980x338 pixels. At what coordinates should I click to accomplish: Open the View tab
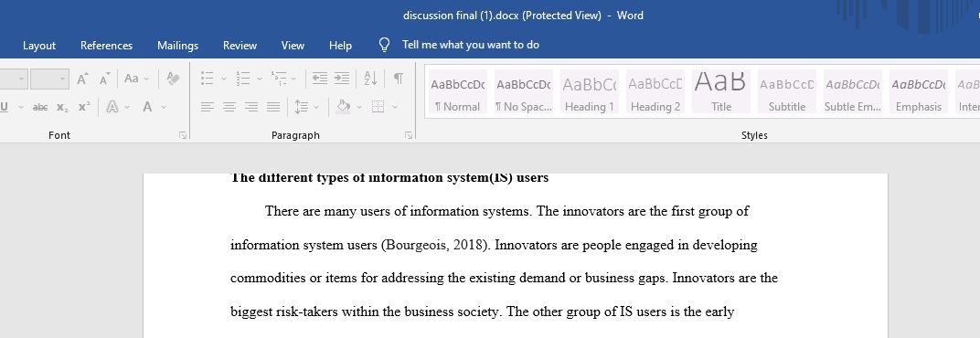point(293,46)
